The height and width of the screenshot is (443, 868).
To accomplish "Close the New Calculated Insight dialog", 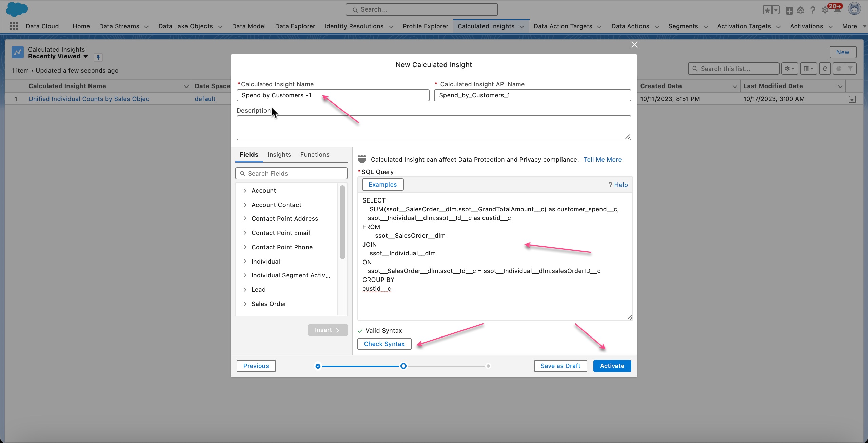I will point(634,44).
